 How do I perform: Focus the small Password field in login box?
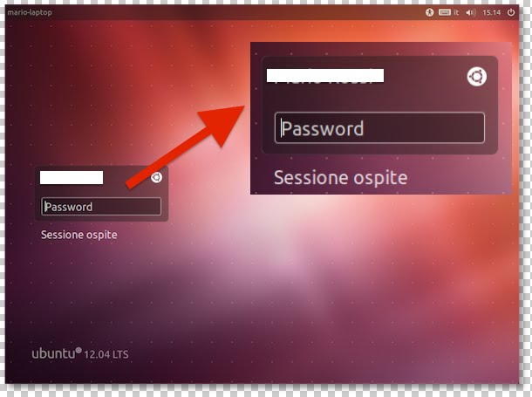101,206
